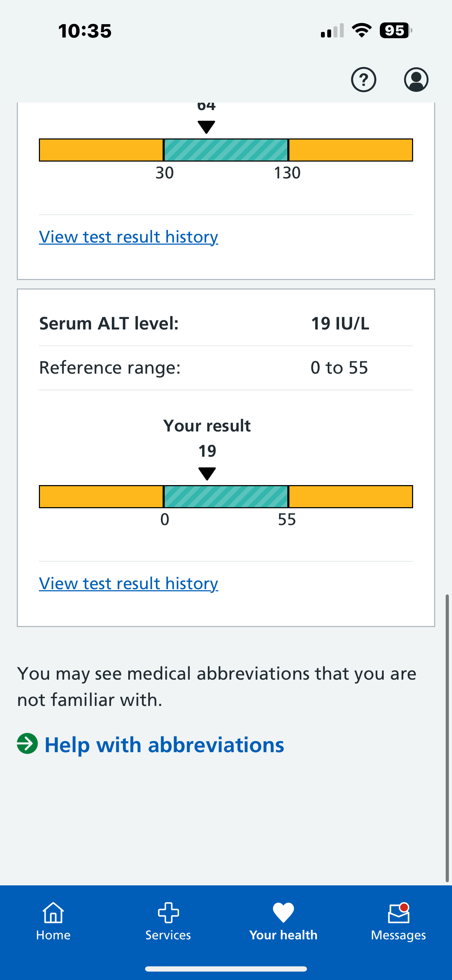Open upper View test result history link
Screen dimensions: 452x980
coord(129,237)
